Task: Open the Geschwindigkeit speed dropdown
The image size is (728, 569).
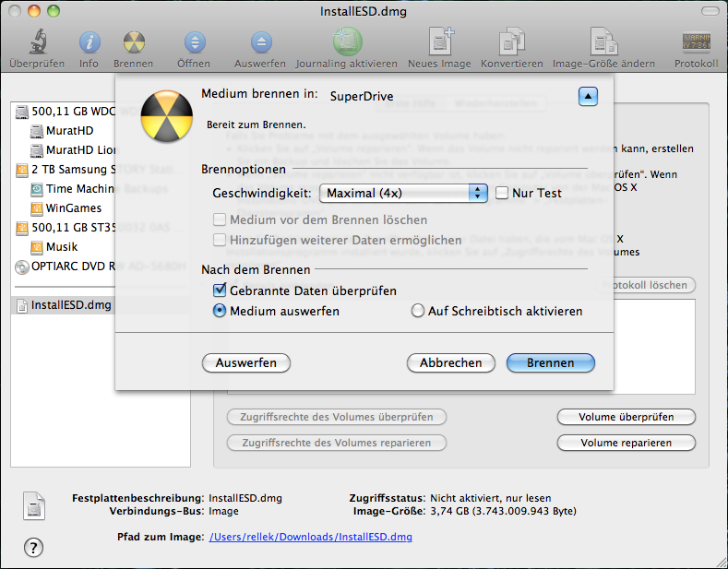Action: coord(402,193)
